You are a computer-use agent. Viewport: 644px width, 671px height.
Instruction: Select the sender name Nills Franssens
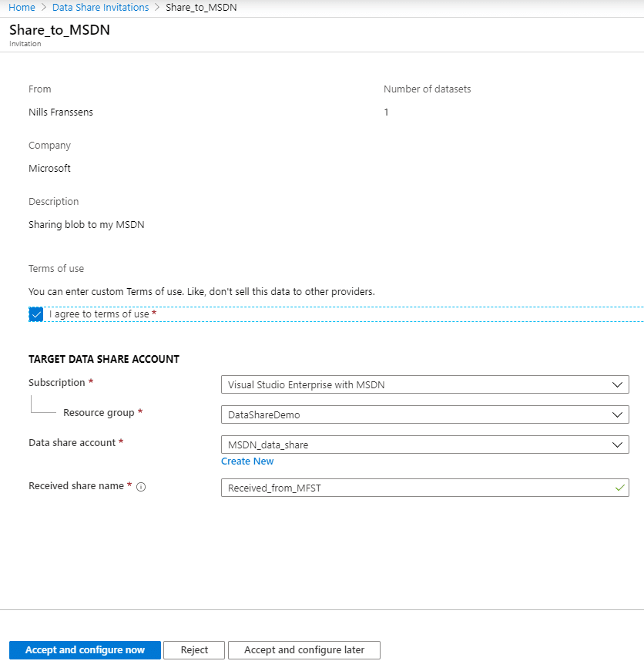pyautogui.click(x=61, y=112)
